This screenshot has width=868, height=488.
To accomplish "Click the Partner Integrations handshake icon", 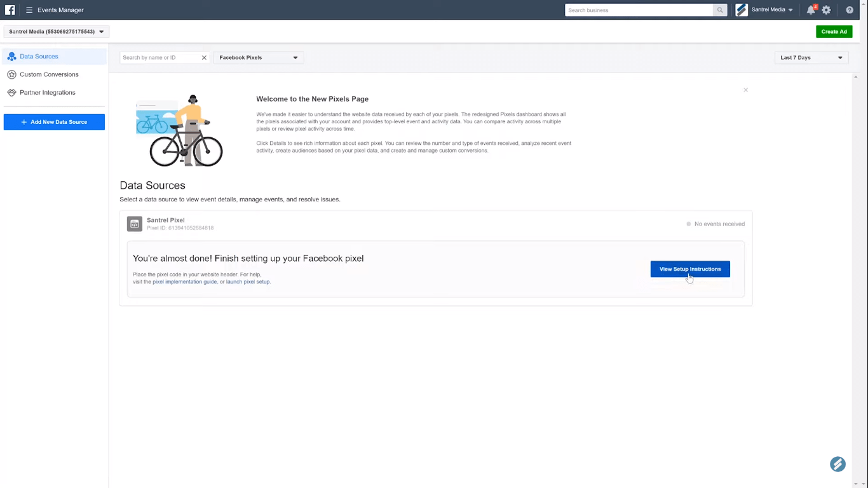I will (11, 93).
